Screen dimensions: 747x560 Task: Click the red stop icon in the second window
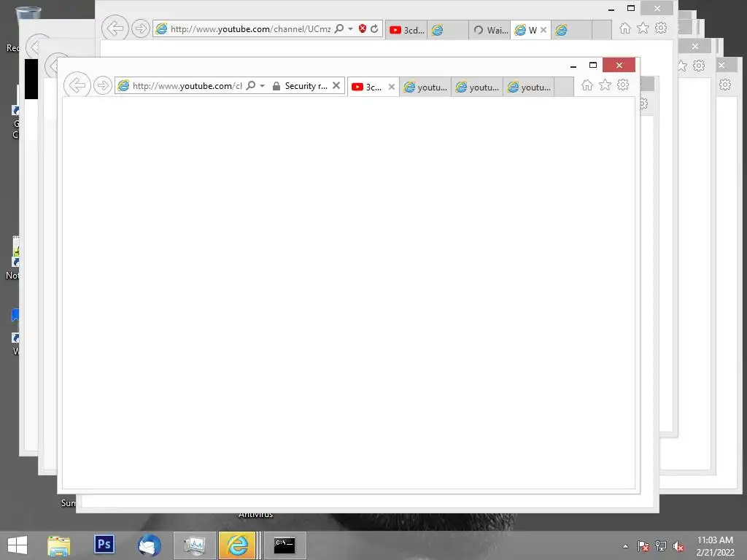[363, 28]
